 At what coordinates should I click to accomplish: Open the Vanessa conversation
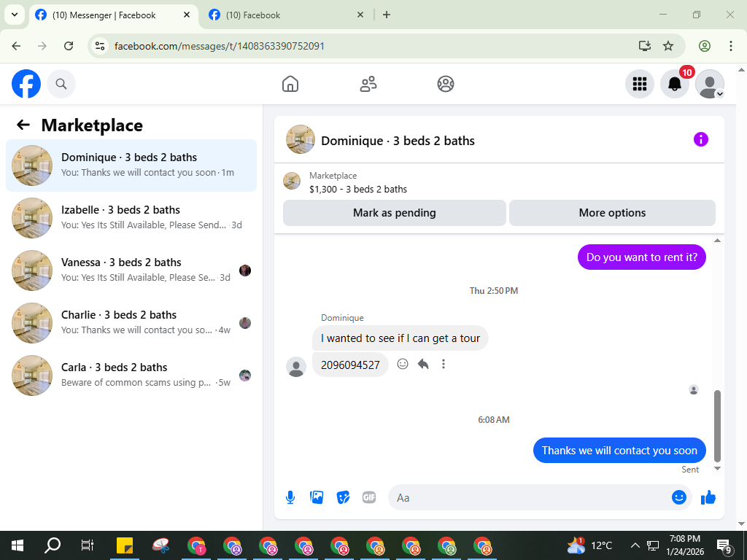coord(131,270)
